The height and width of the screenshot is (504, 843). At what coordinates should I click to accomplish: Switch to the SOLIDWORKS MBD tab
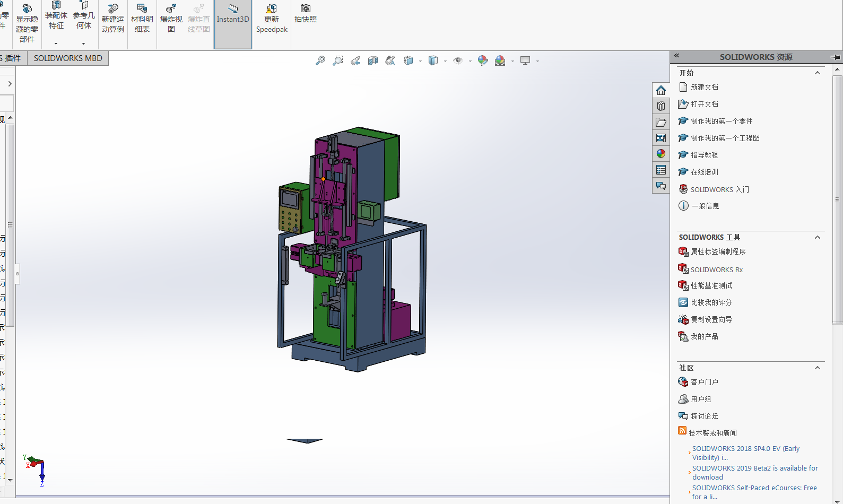click(x=68, y=58)
